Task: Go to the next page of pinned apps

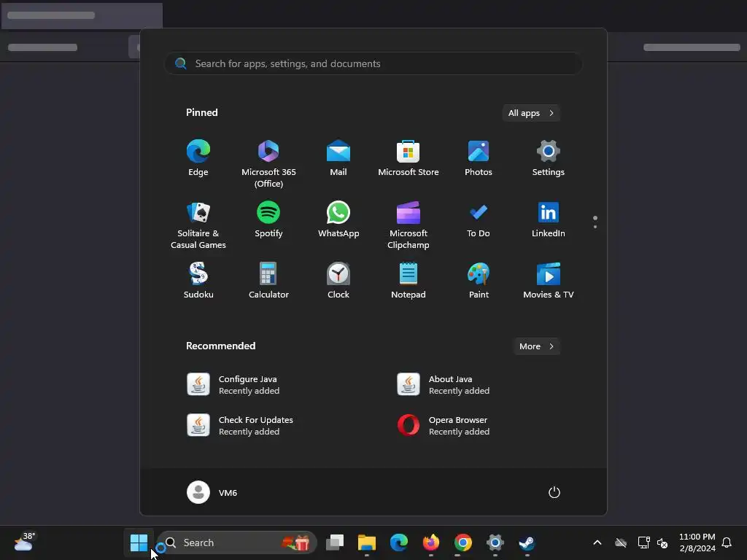Action: (595, 227)
